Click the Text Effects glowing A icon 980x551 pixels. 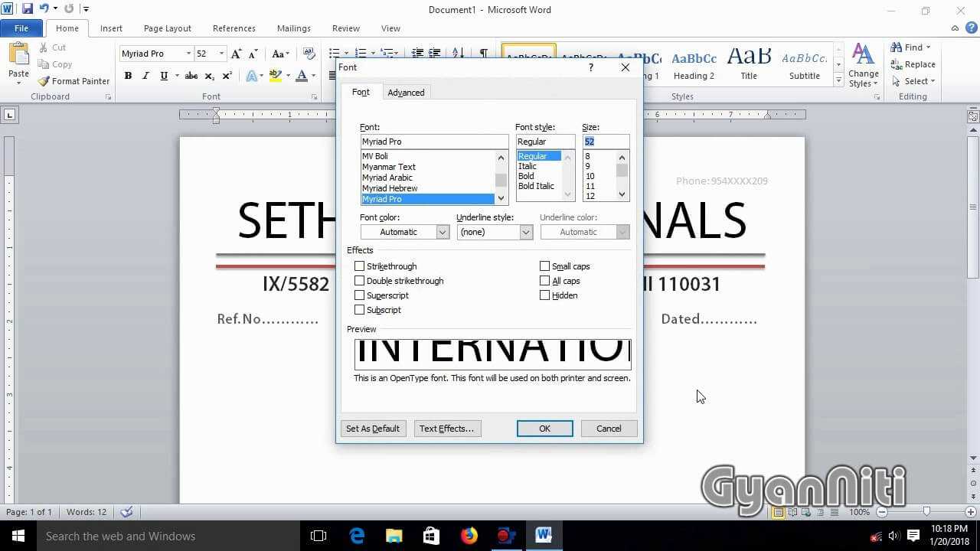point(251,76)
